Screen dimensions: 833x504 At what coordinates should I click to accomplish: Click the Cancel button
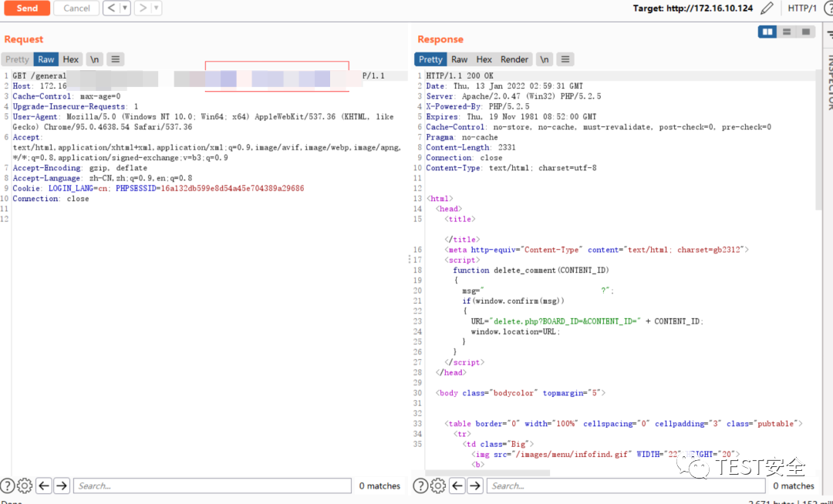pyautogui.click(x=76, y=8)
